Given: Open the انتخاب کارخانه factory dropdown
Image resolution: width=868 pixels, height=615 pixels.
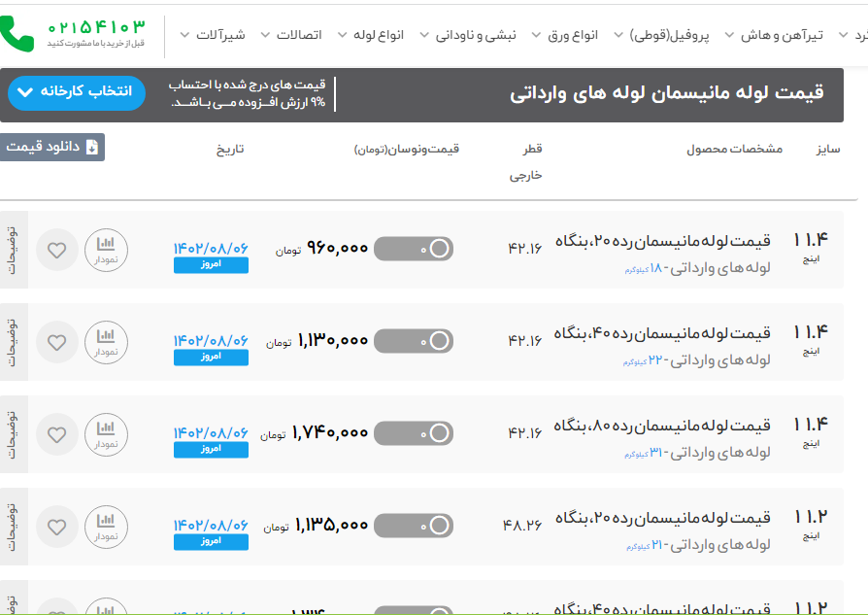Looking at the screenshot, I should (x=77, y=92).
